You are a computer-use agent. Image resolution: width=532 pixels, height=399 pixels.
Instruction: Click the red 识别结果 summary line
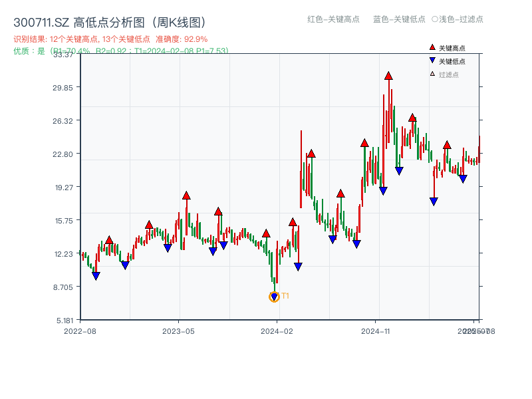110,39
